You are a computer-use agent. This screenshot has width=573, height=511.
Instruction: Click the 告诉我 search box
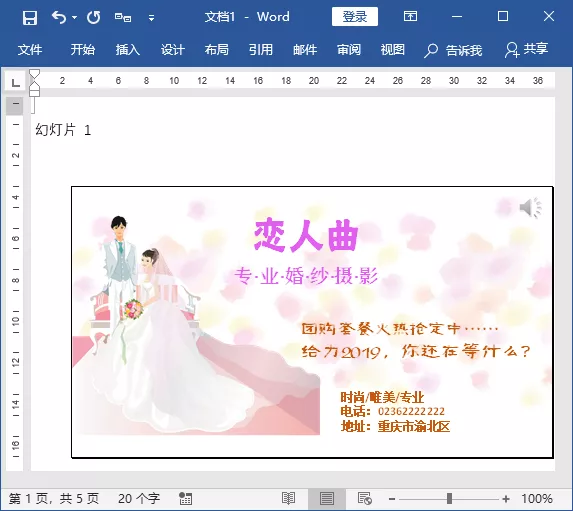[453, 50]
